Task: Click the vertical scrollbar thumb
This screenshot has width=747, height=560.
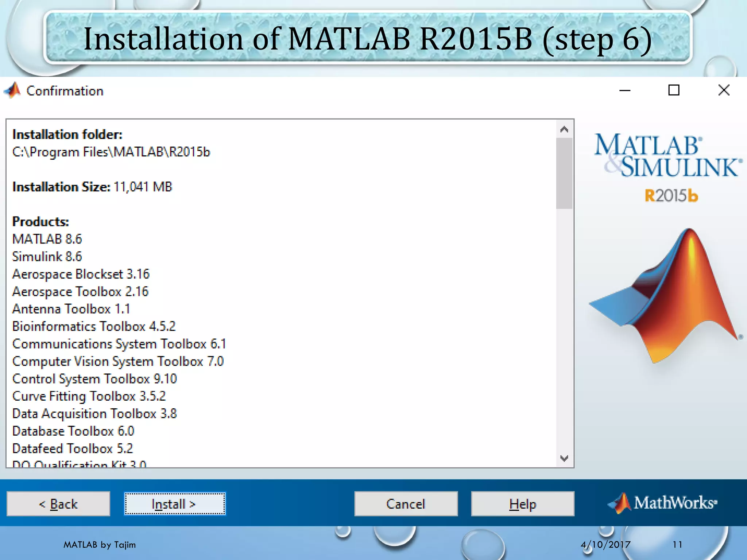Action: (564, 173)
